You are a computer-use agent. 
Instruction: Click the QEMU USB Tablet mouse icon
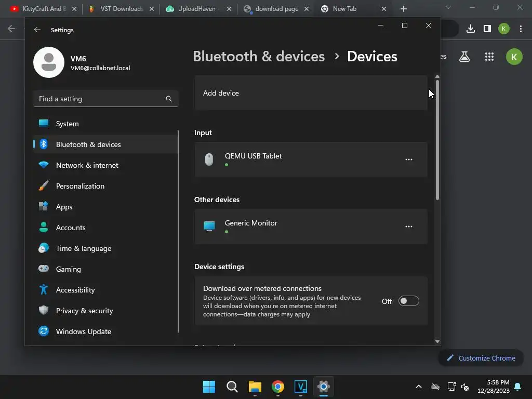click(x=209, y=159)
